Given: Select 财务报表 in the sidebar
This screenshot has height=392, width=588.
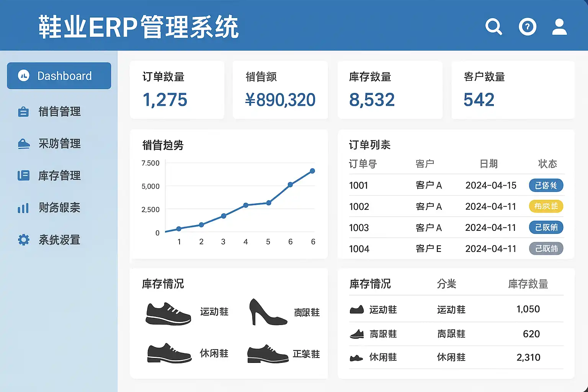Looking at the screenshot, I should click(50, 208).
